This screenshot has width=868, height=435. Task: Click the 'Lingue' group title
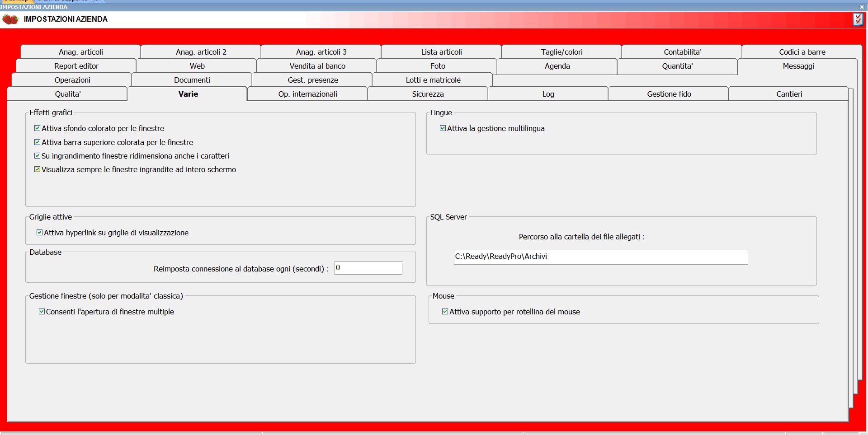click(x=441, y=112)
